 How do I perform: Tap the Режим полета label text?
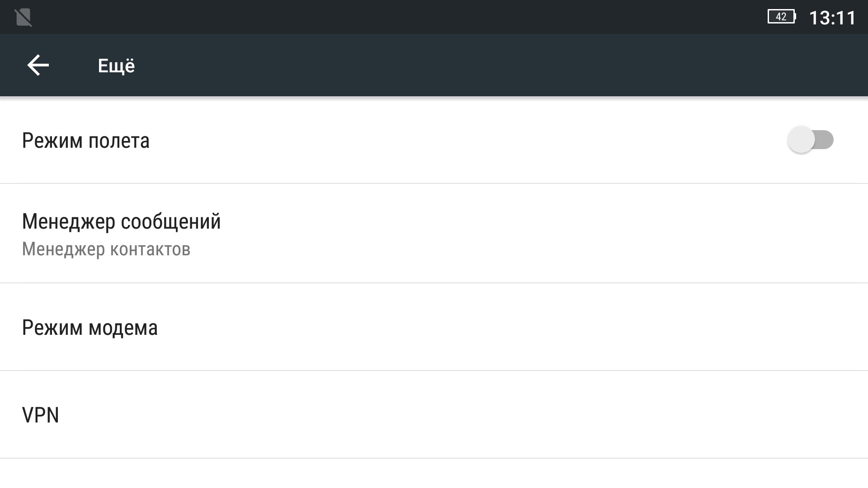coord(85,141)
